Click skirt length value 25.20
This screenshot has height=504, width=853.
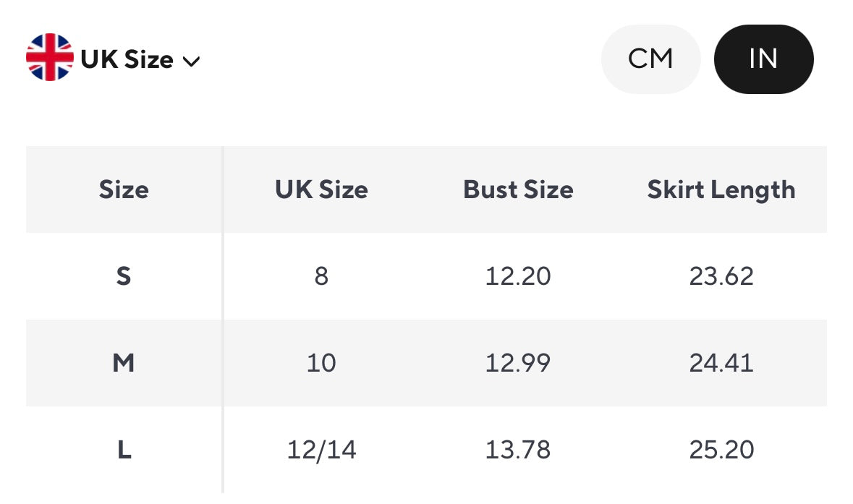click(721, 450)
